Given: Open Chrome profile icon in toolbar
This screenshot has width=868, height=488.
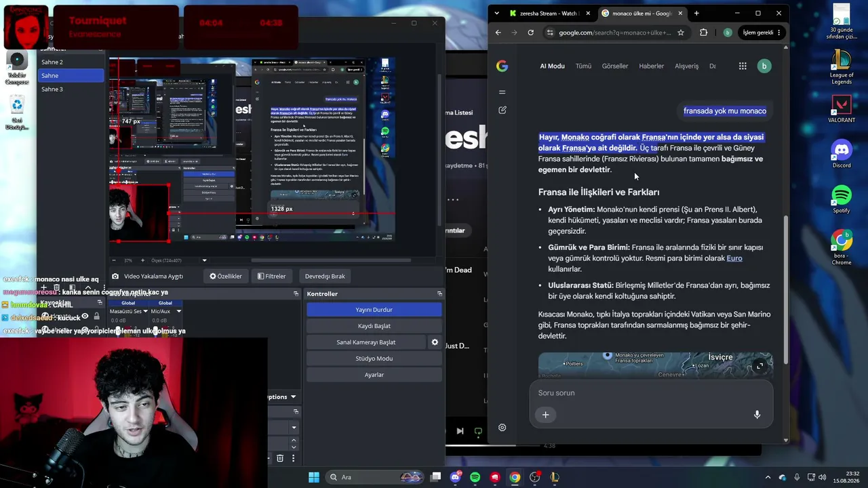Looking at the screenshot, I should pos(727,33).
